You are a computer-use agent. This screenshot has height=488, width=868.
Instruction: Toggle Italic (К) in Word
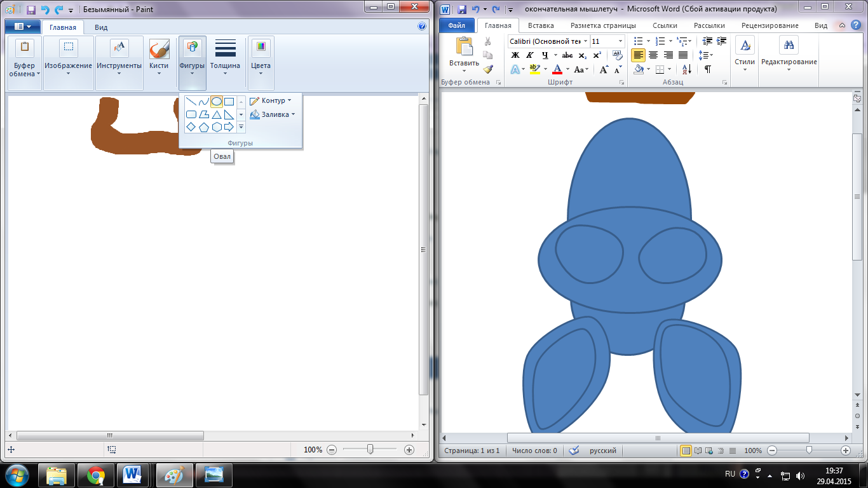coord(529,55)
